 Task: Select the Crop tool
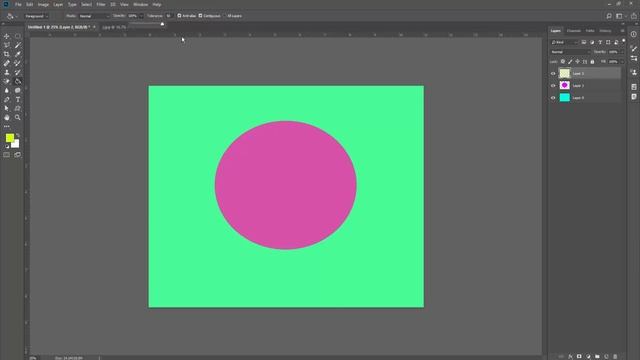pyautogui.click(x=7, y=54)
